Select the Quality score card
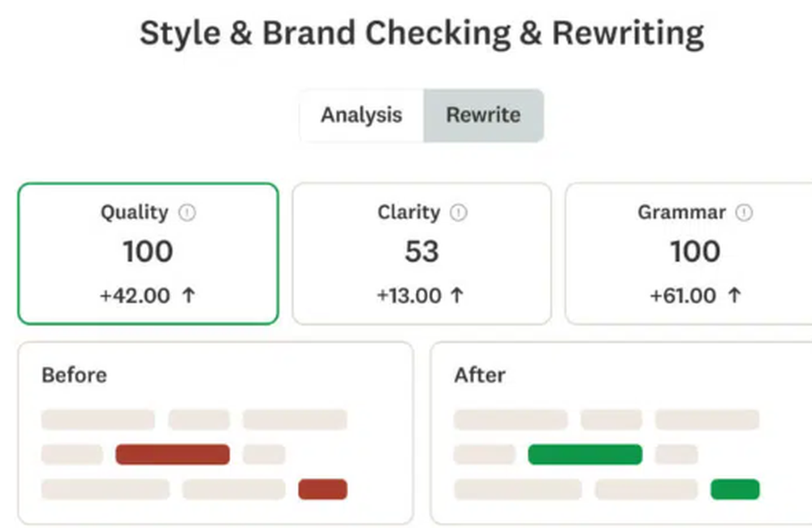Image resolution: width=812 pixels, height=528 pixels. tap(147, 252)
